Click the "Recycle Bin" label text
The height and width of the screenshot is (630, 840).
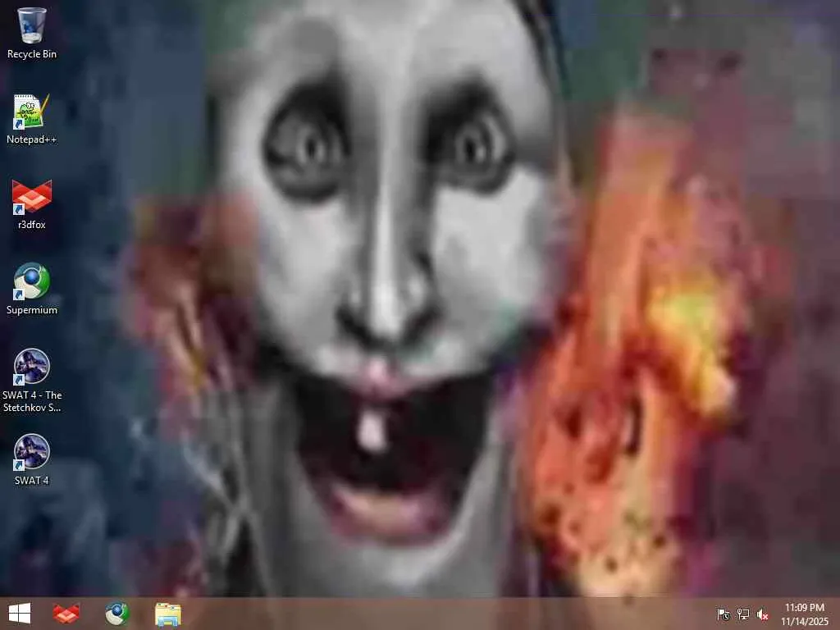pyautogui.click(x=32, y=54)
